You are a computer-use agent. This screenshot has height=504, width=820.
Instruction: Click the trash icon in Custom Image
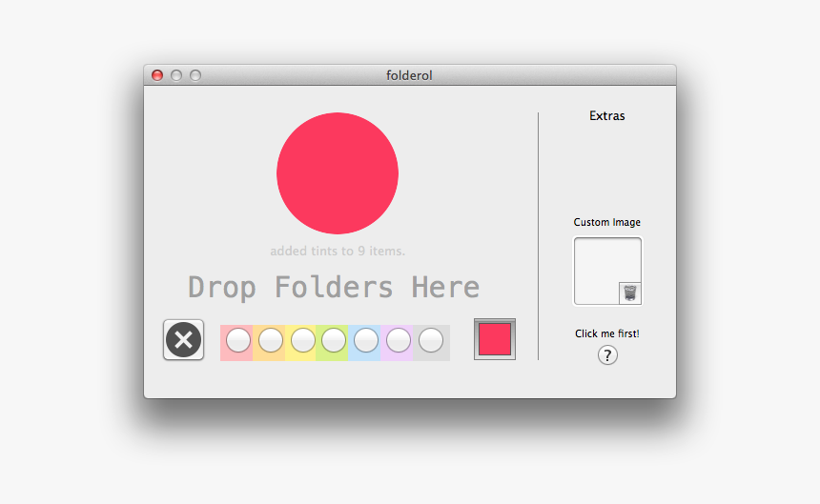630,293
